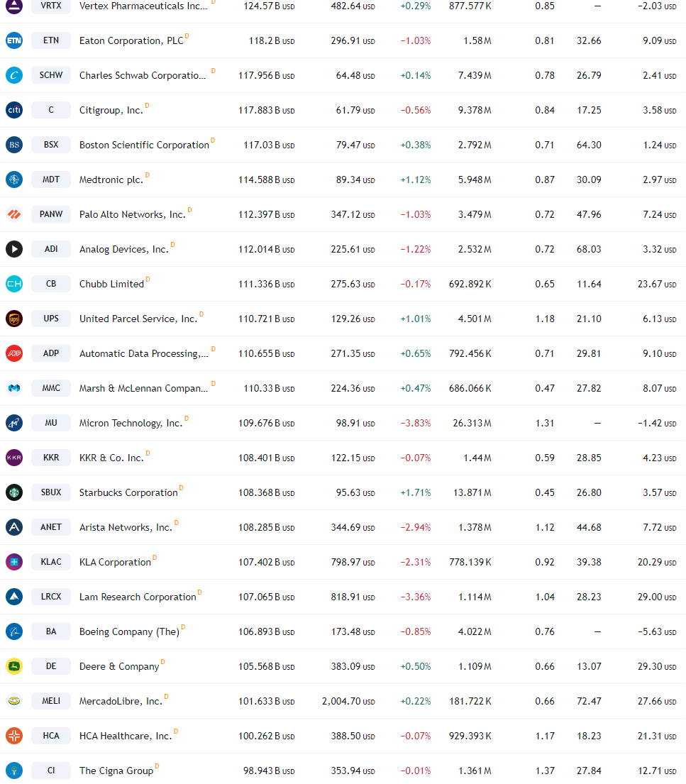Click the HCA Healthcare logo icon
This screenshot has width=686, height=784.
14,736
